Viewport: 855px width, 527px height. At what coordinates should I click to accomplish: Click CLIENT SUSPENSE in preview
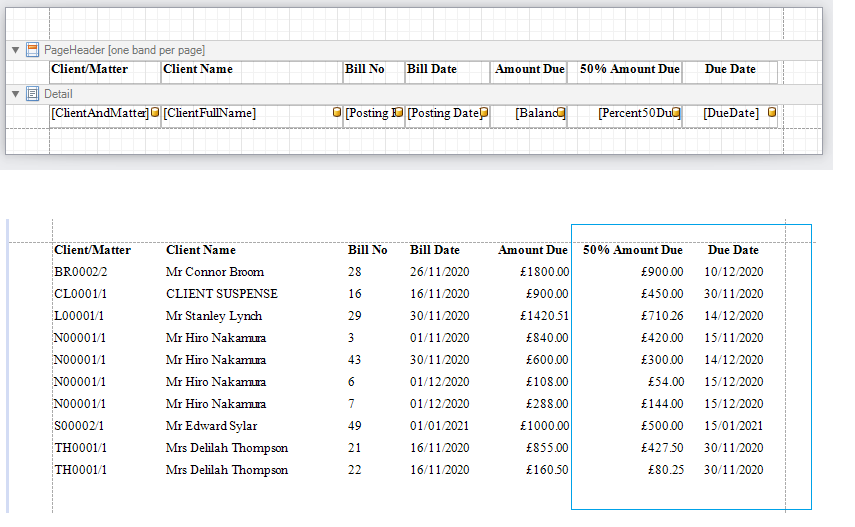pos(222,294)
